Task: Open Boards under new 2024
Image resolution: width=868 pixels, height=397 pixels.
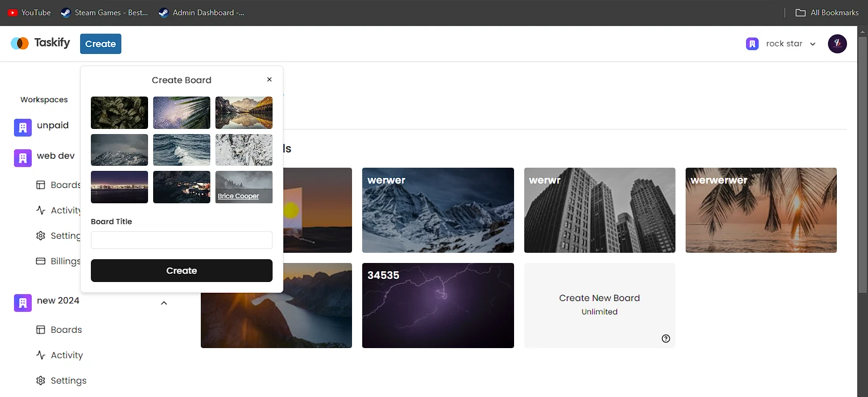Action: point(59,330)
